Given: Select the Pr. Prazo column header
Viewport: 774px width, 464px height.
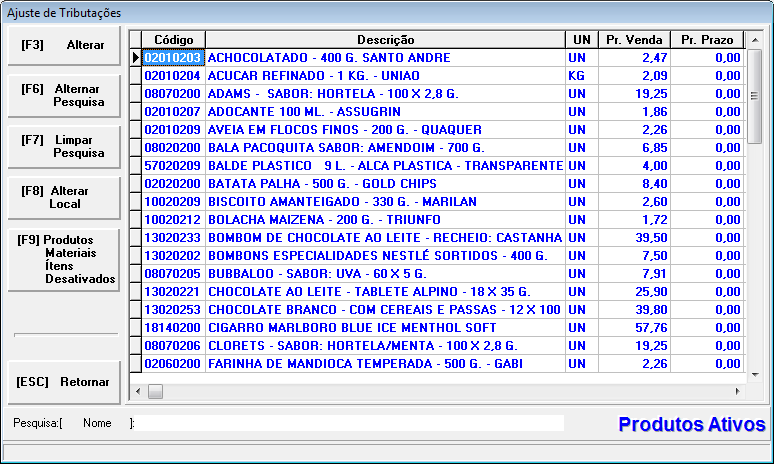Looking at the screenshot, I should click(x=707, y=40).
